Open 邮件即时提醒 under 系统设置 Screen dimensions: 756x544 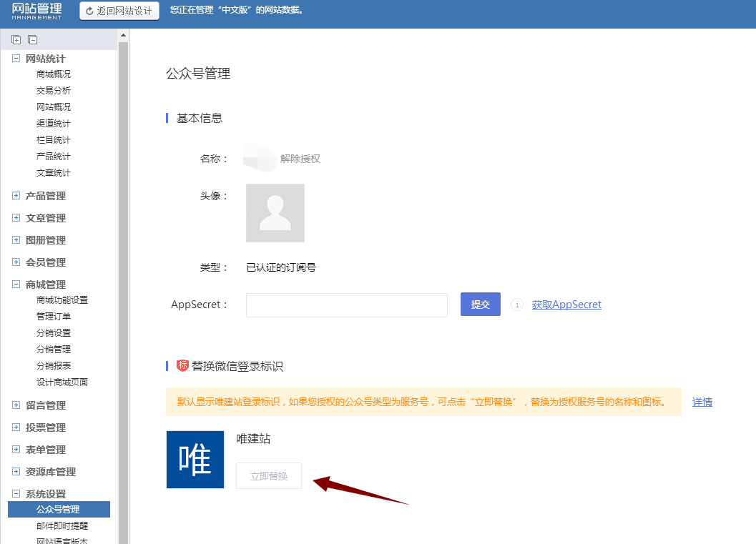pyautogui.click(x=62, y=526)
